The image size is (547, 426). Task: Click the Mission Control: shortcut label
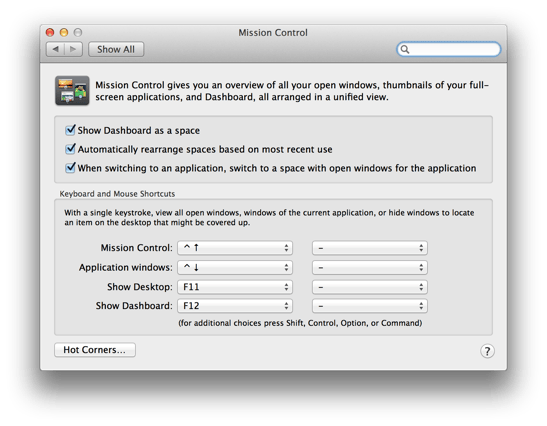[x=136, y=248]
